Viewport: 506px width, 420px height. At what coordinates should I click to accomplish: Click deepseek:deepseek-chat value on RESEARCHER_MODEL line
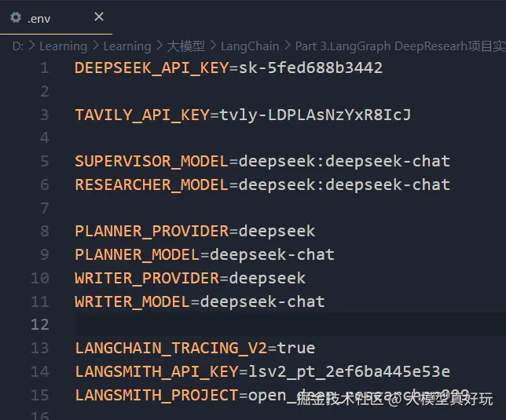344,185
